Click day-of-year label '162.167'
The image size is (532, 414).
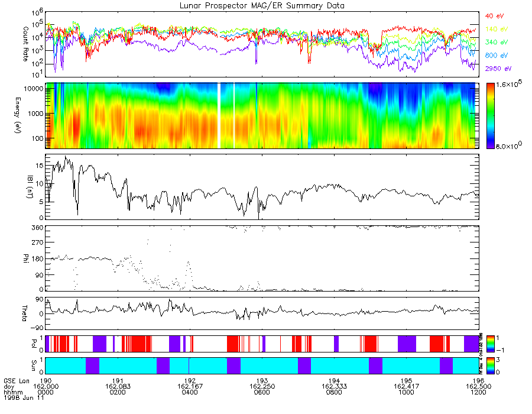190,387
